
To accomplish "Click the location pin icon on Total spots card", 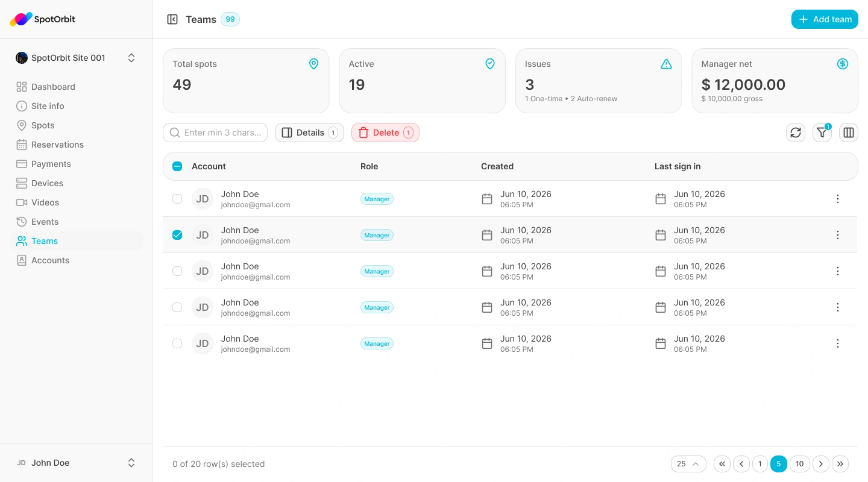I will 313,64.
